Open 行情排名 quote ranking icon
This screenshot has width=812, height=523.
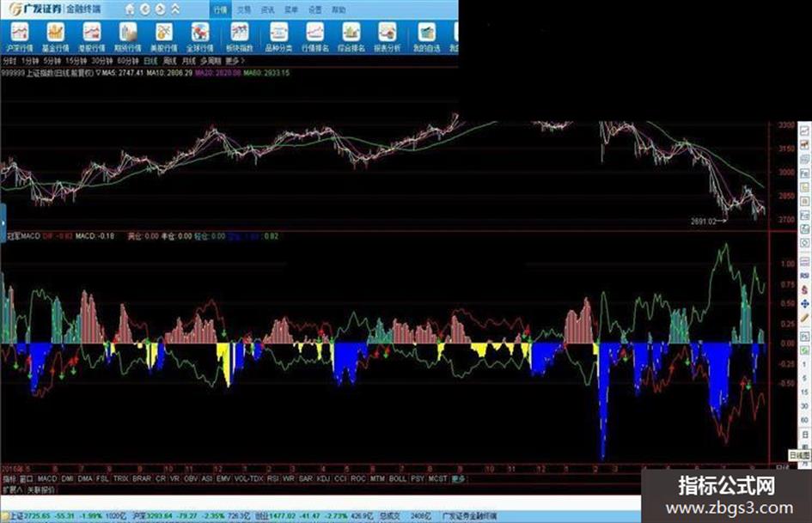pyautogui.click(x=314, y=37)
